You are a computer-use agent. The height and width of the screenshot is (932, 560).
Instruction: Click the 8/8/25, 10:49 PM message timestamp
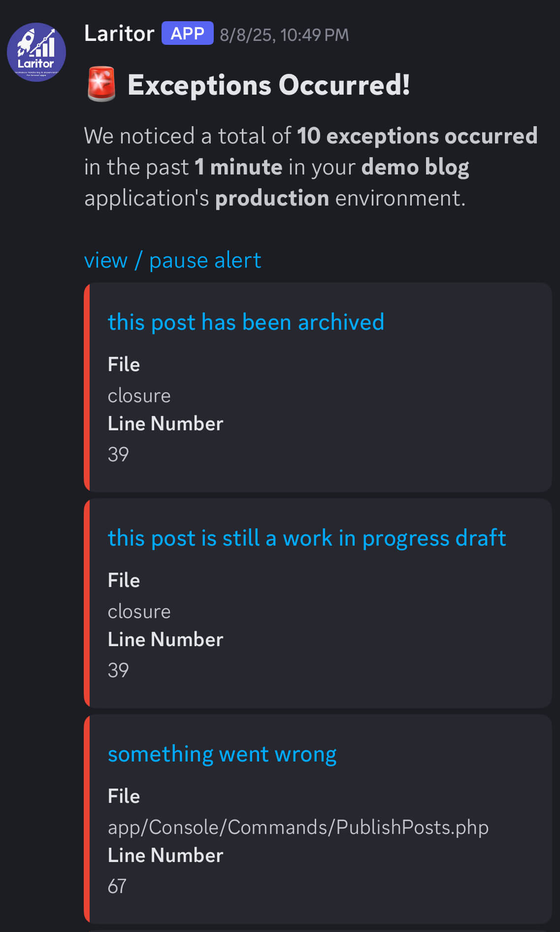click(284, 35)
